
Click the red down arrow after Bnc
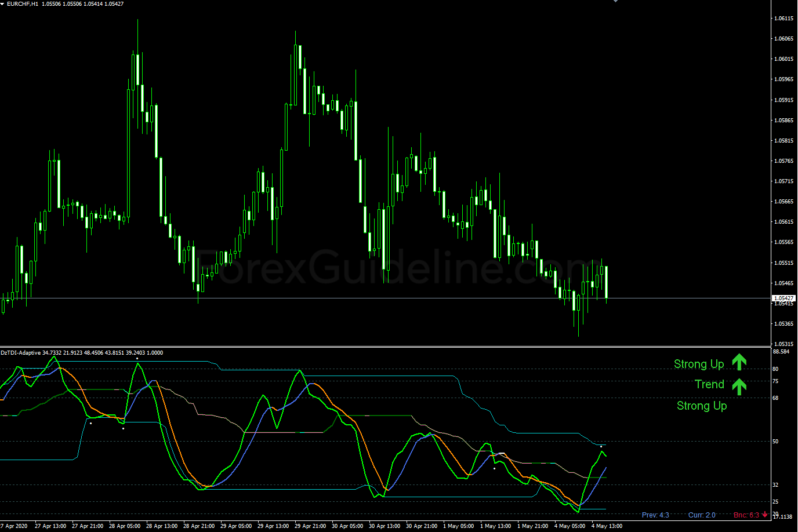coord(765,515)
